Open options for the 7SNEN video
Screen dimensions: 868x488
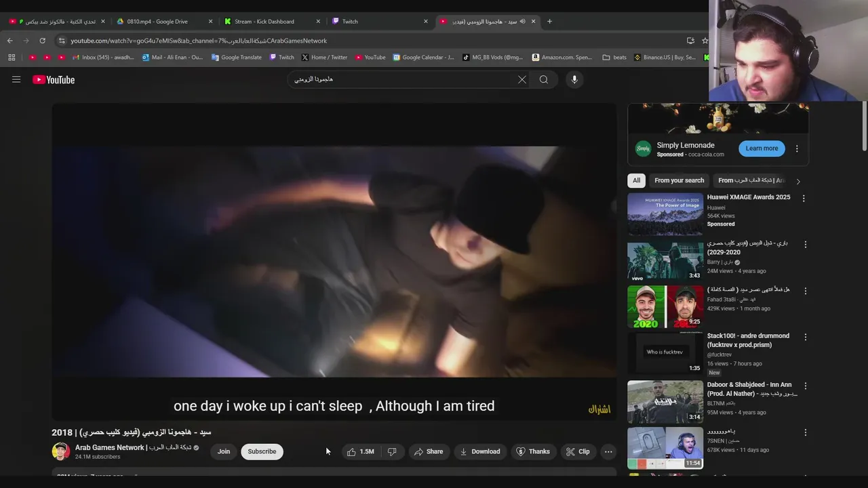(x=805, y=432)
